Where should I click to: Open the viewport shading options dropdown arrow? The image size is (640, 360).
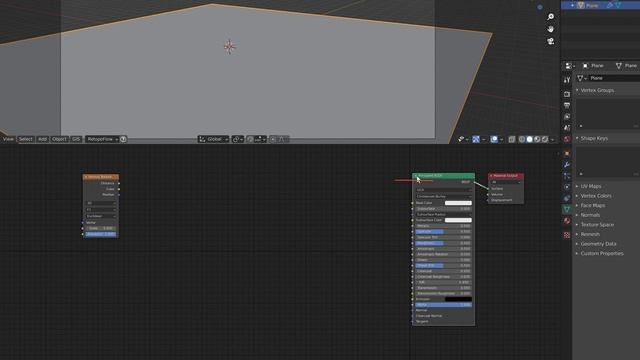point(552,140)
